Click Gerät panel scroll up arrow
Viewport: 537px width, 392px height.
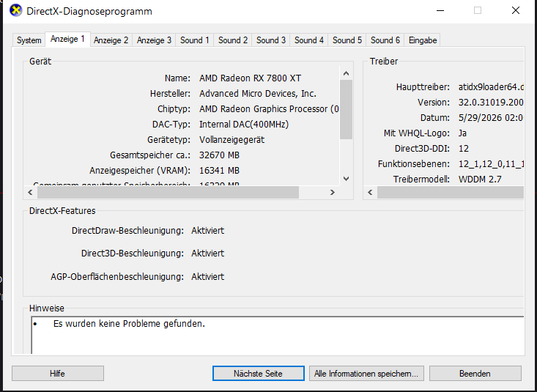tap(346, 73)
